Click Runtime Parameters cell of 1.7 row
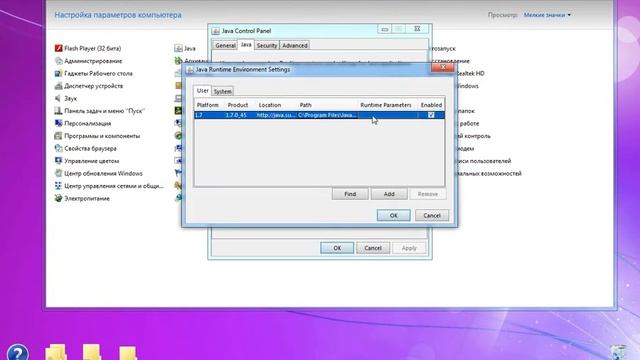This screenshot has height=360, width=640. pyautogui.click(x=387, y=115)
